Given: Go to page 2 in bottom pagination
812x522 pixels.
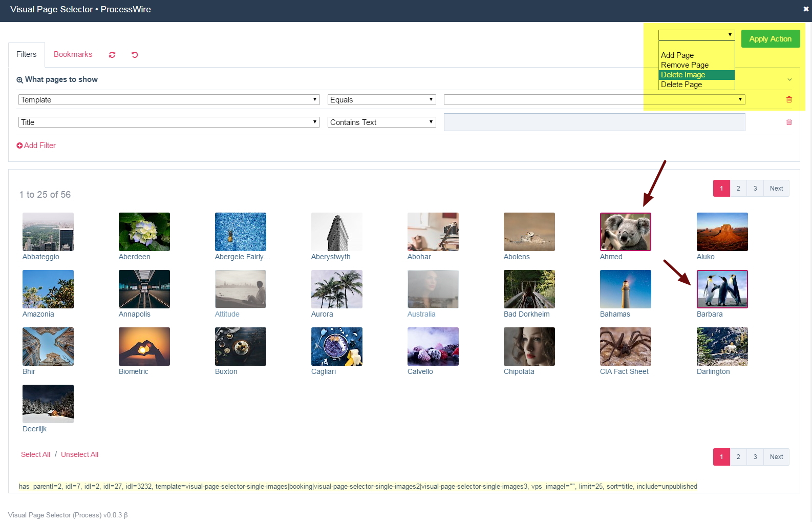Looking at the screenshot, I should (738, 457).
